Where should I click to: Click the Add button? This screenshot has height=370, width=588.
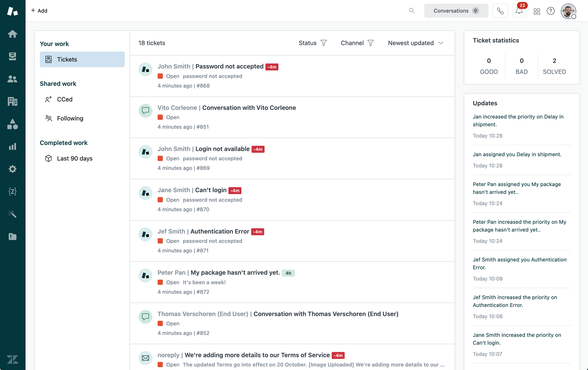pos(39,11)
